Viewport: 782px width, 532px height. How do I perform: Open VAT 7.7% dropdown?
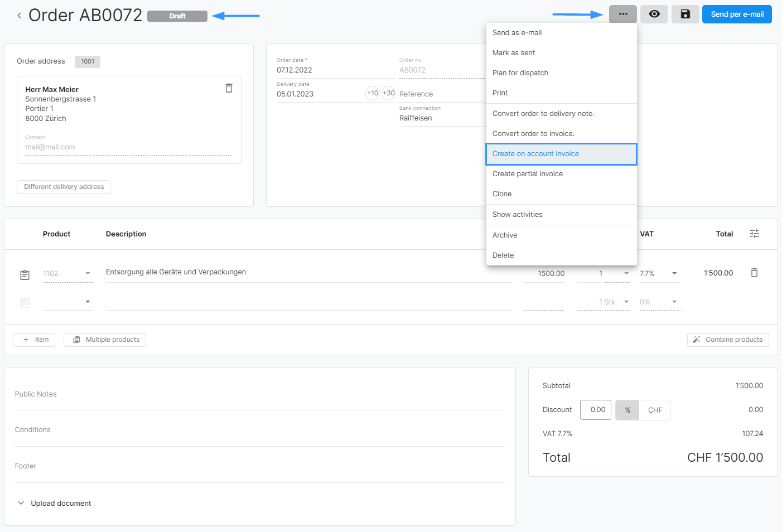674,273
